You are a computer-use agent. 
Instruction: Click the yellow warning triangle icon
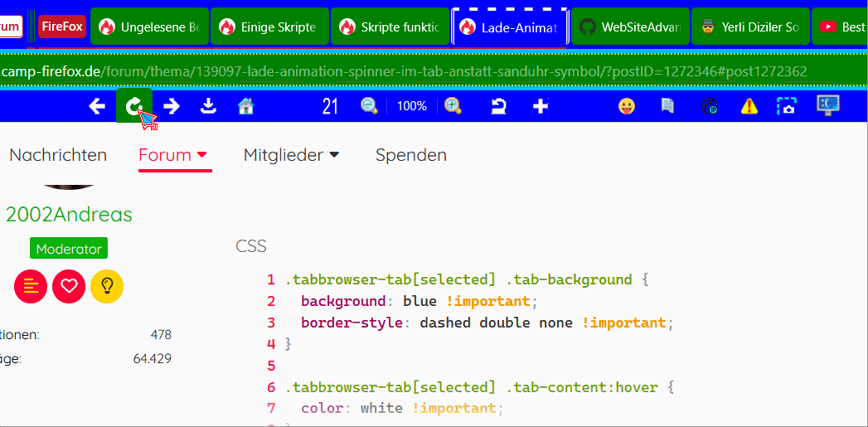pos(749,106)
